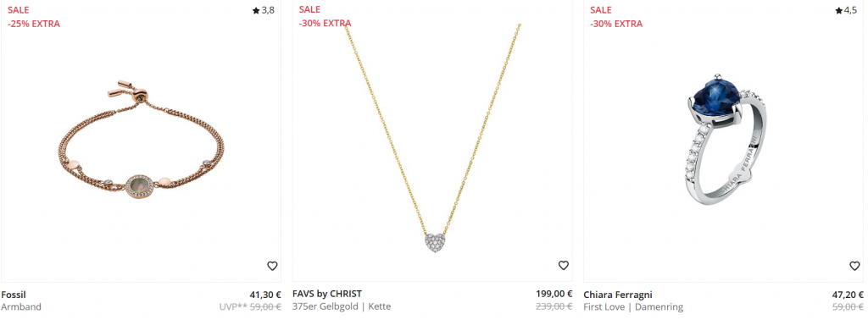Open the Fossil rose gold bracelet image

coord(142,149)
